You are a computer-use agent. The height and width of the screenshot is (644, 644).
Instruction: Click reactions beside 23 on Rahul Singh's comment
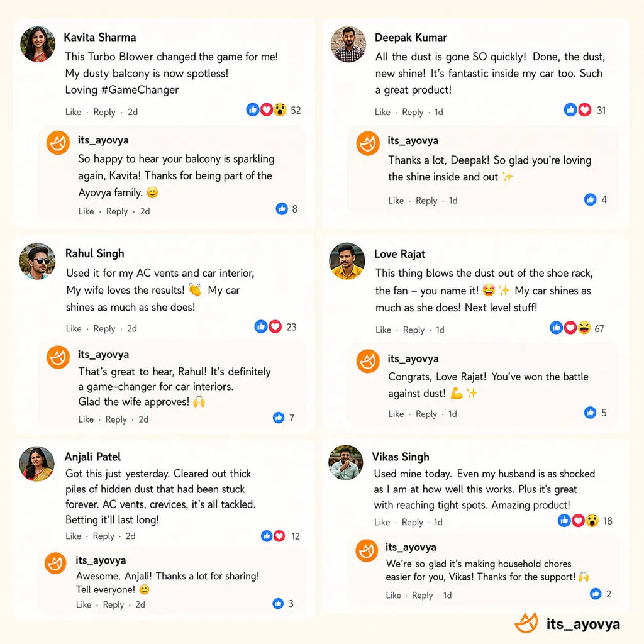[x=268, y=326]
